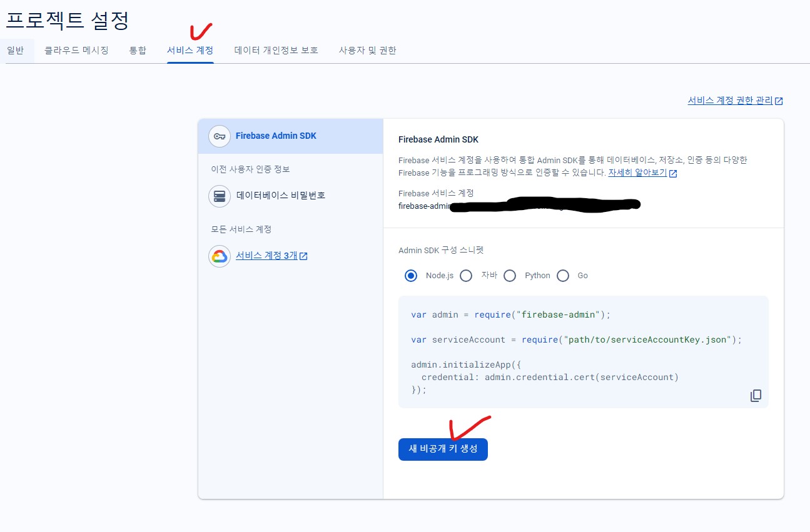Screen dimensions: 810x532
Task: Open 데이터 개인정보 보호 tab
Action: coord(276,51)
